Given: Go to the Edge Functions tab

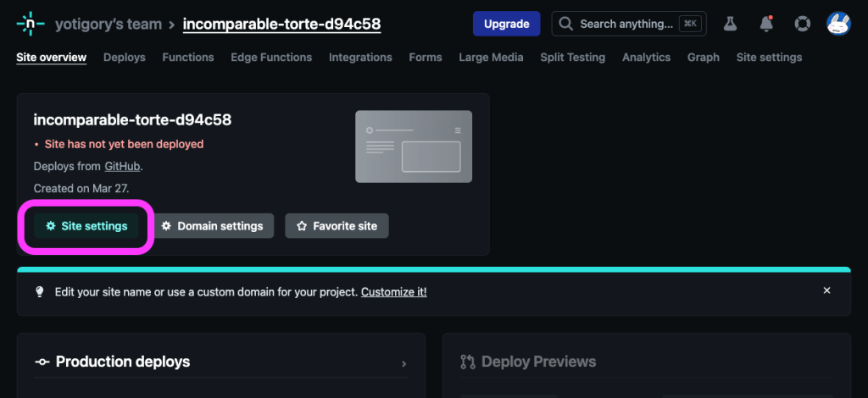Looking at the screenshot, I should 271,58.
